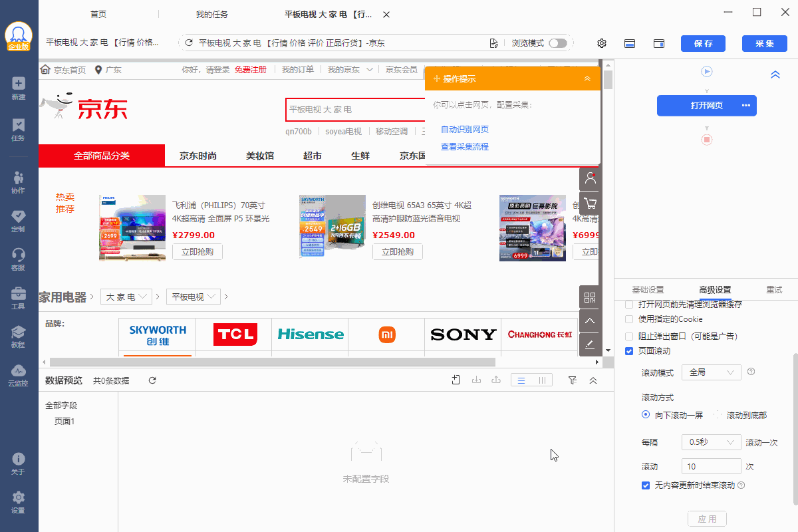Add a new field in data preview
Viewport: 798px width, 532px height.
click(x=456, y=380)
